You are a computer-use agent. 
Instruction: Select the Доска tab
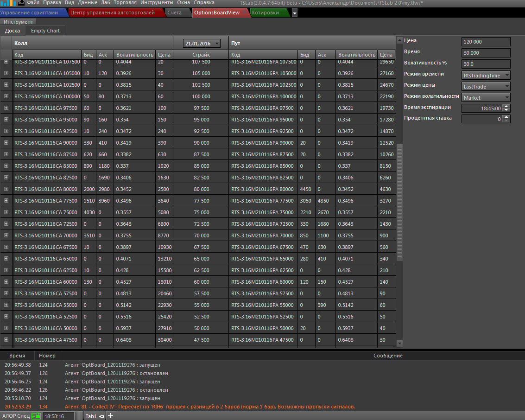pyautogui.click(x=13, y=31)
